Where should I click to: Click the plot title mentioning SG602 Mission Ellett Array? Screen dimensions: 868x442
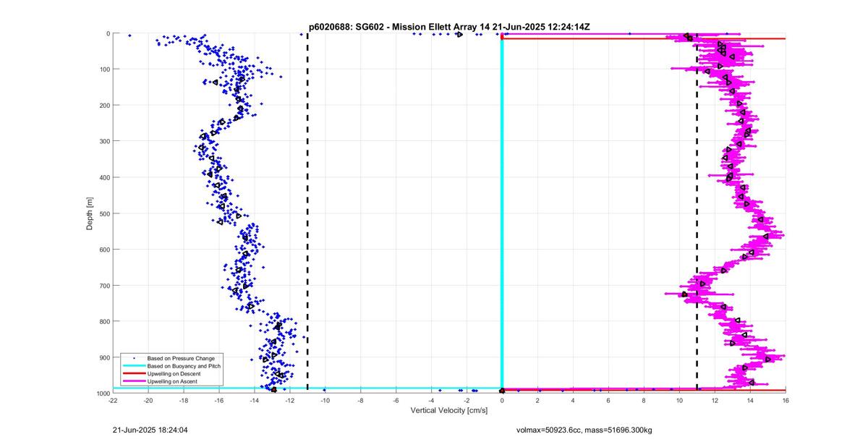(x=448, y=27)
